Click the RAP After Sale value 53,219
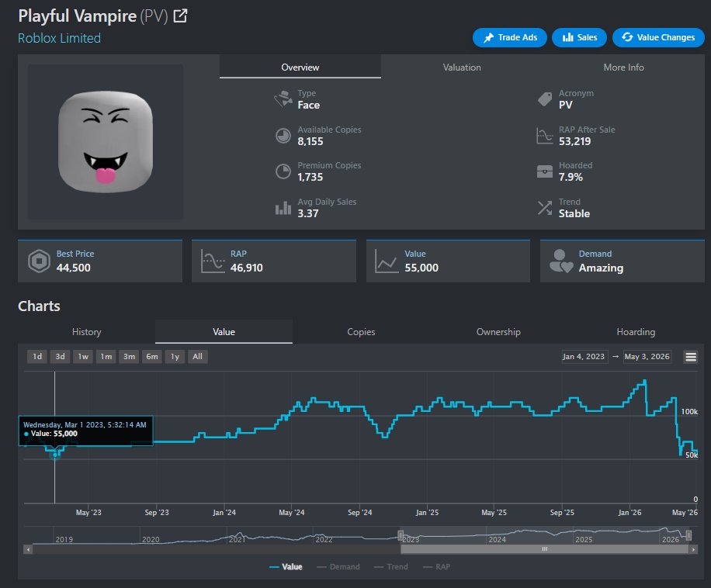Viewport: 711px width, 588px height. (574, 141)
